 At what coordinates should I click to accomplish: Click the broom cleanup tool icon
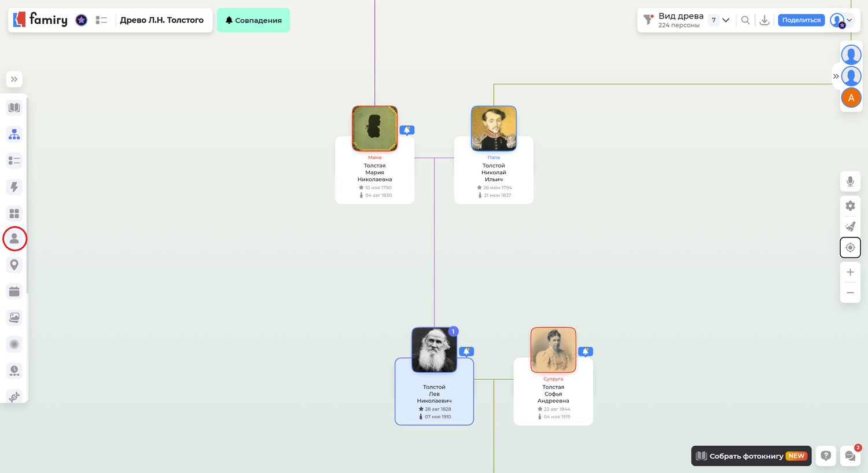850,226
